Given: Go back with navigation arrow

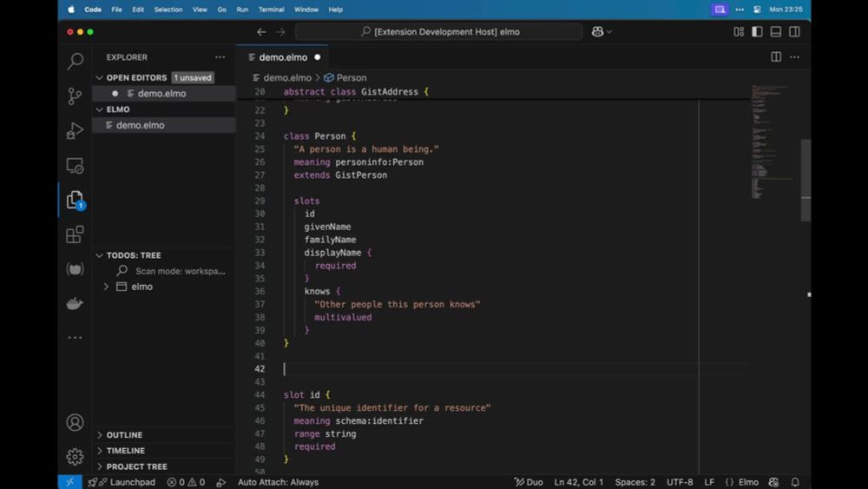Looking at the screenshot, I should coord(261,31).
